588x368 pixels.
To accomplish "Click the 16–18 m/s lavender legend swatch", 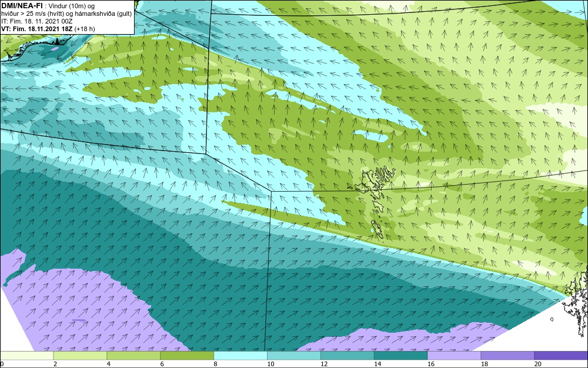I will (454, 356).
